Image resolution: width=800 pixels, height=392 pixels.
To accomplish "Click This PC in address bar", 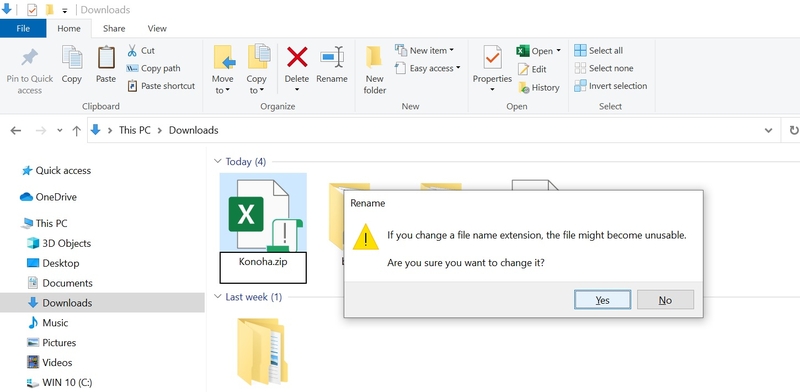I will tap(135, 130).
